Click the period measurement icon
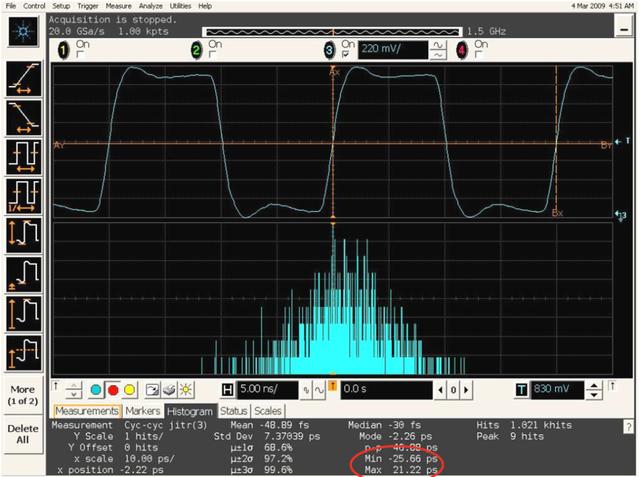Viewport: 640px width, 477px height. 22,157
